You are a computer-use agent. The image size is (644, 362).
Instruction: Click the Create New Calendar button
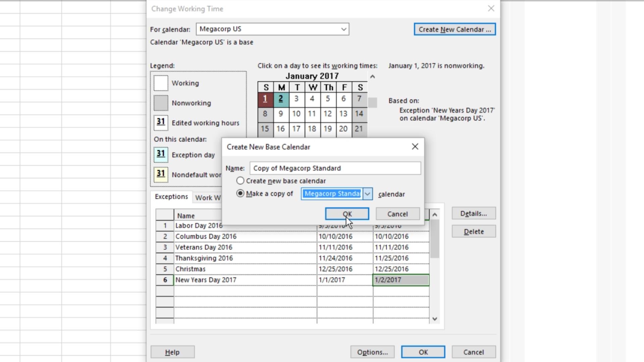(455, 29)
